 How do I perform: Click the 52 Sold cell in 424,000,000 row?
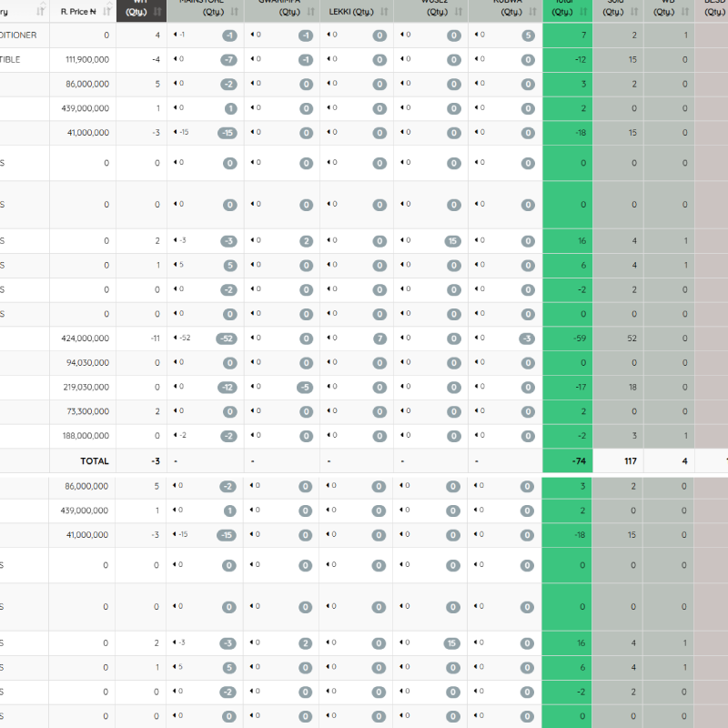point(618,338)
